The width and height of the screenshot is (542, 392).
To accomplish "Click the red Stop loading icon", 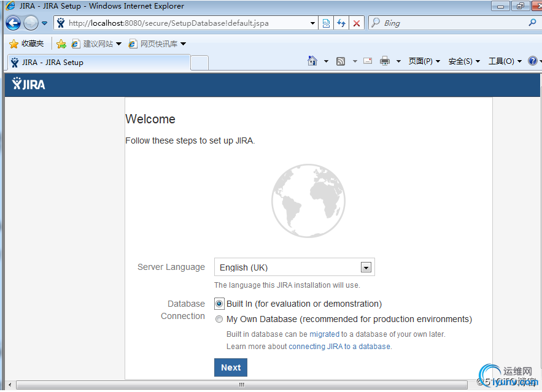I will [357, 23].
